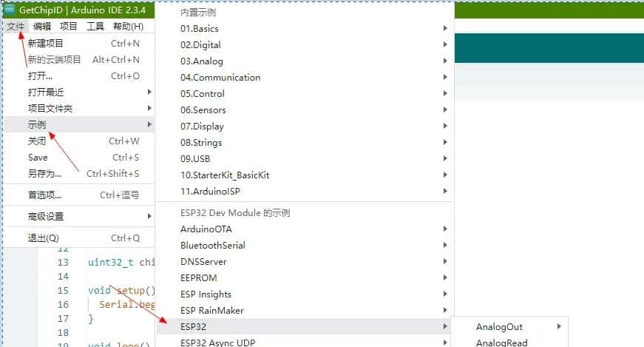The height and width of the screenshot is (347, 644).
Task: Open DNSServer examples submenu
Action: coord(305,261)
